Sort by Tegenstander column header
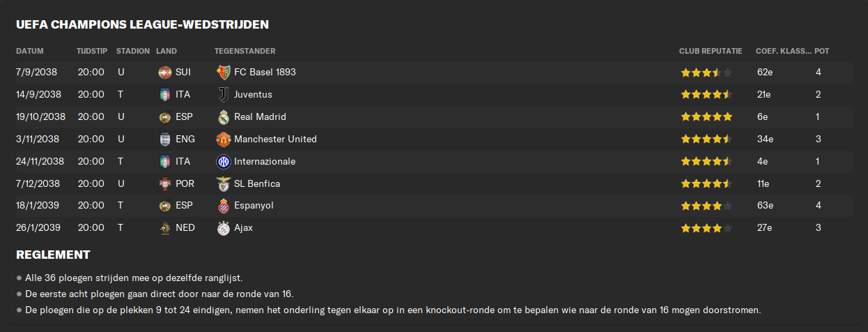The width and height of the screenshot is (868, 332). [x=245, y=52]
